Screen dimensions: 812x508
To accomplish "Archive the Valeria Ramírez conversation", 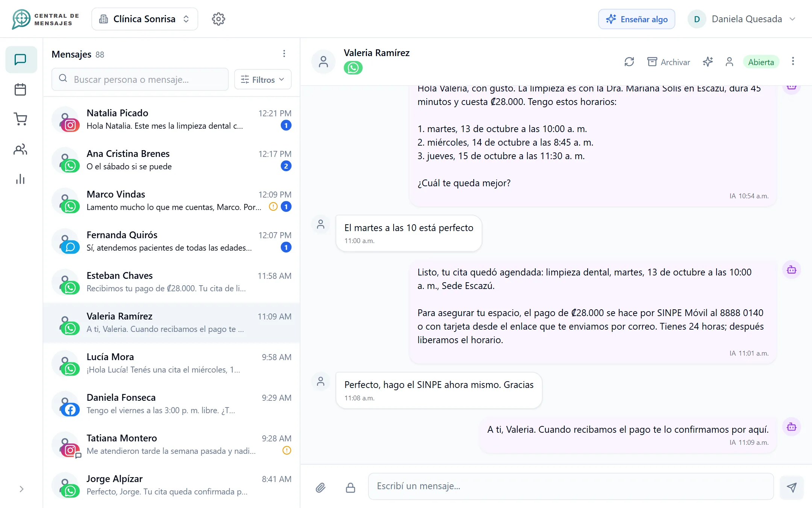I will (x=668, y=62).
